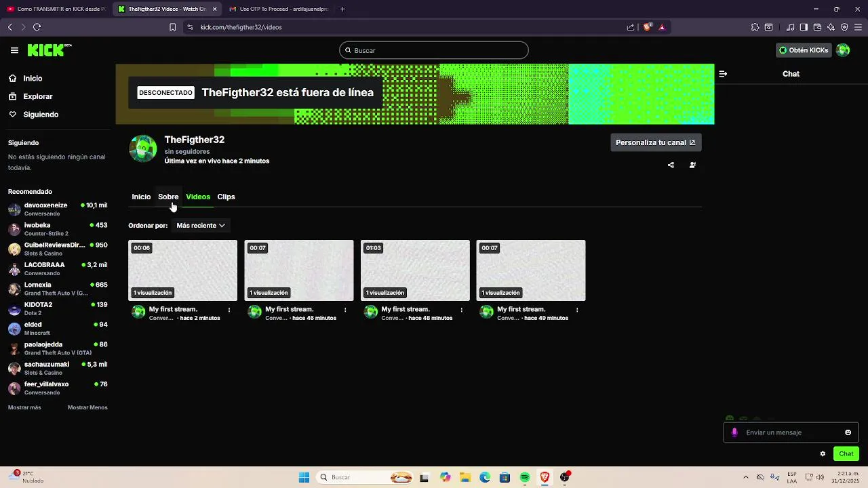Click the TheFigther32 channel avatar
868x488 pixels.
click(143, 149)
